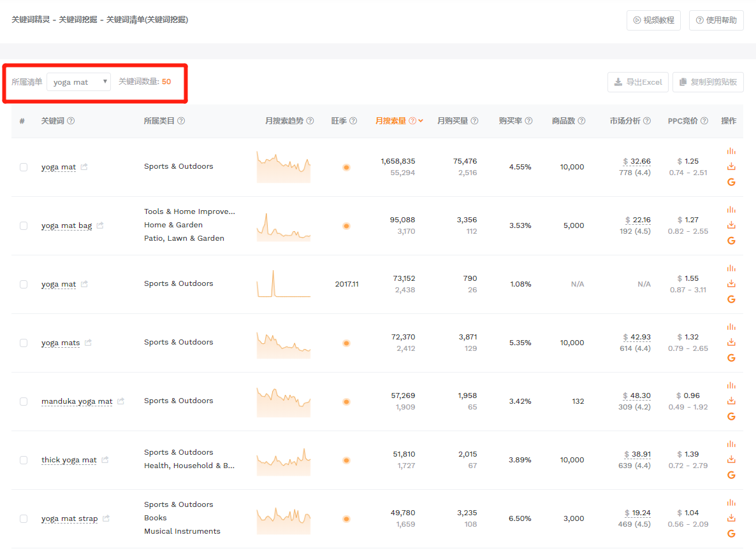The image size is (756, 549).
Task: Show help icon next to 购买率 header
Action: [528, 121]
